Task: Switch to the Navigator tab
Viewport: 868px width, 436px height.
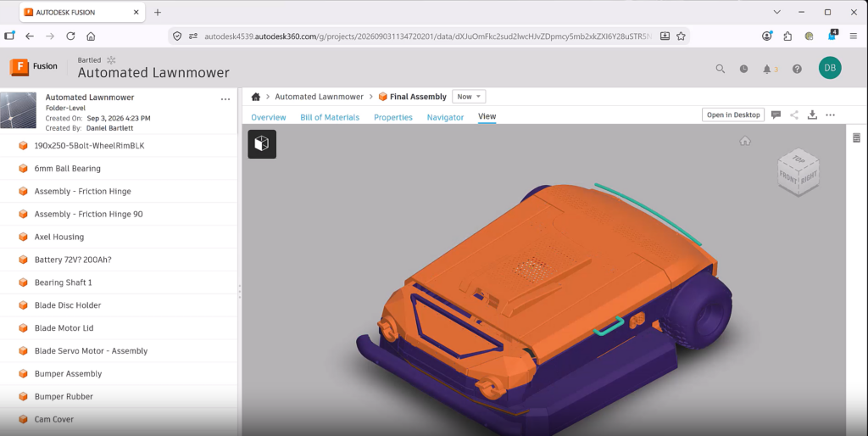Action: [445, 117]
